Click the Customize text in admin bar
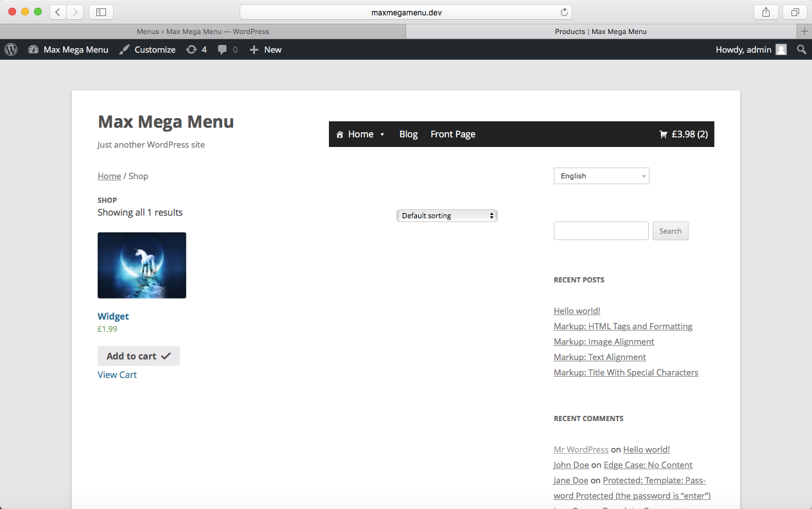This screenshot has height=509, width=812. point(155,49)
